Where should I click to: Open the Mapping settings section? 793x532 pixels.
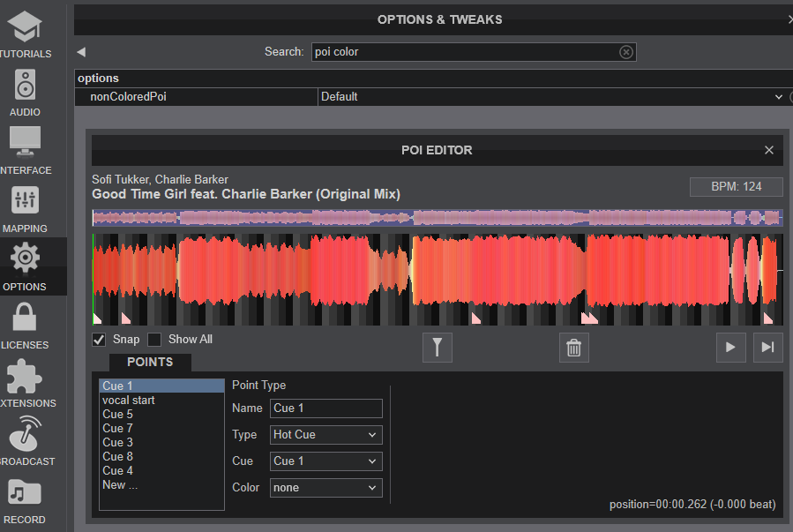click(26, 209)
